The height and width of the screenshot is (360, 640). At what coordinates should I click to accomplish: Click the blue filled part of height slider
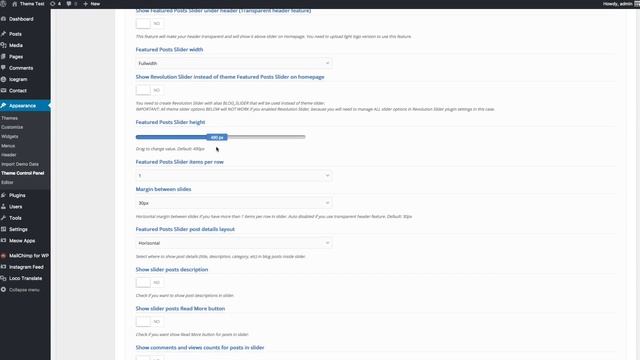pyautogui.click(x=171, y=137)
